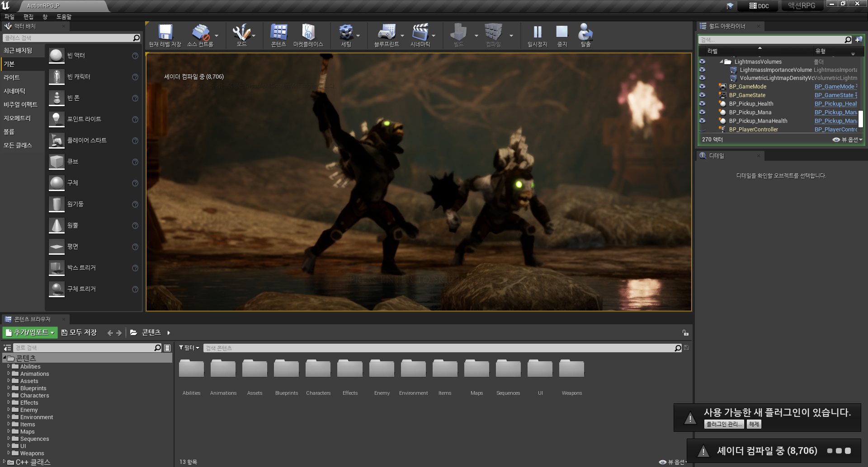Expand the Blueprints folder in tree
Viewport: 868px width, 467px height.
[9, 388]
